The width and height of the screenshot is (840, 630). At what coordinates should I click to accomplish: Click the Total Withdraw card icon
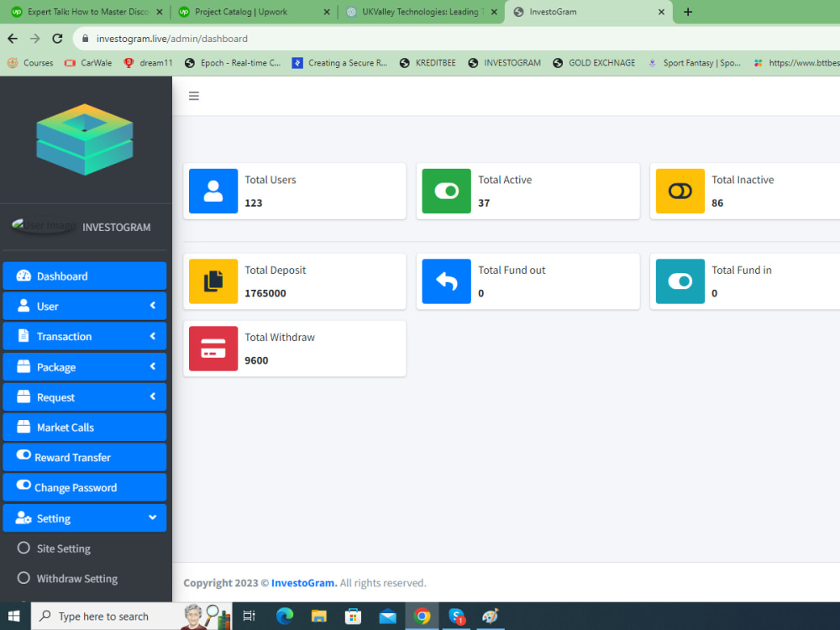[213, 348]
